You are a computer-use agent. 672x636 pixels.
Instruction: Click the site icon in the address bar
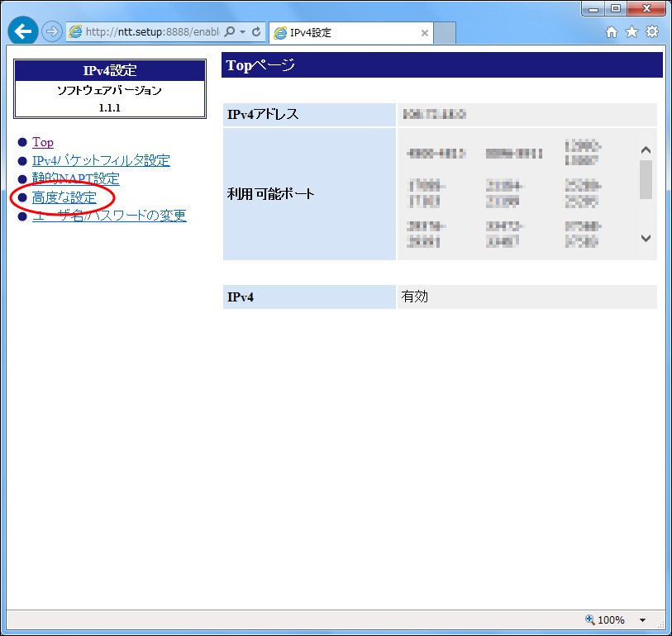pos(75,31)
